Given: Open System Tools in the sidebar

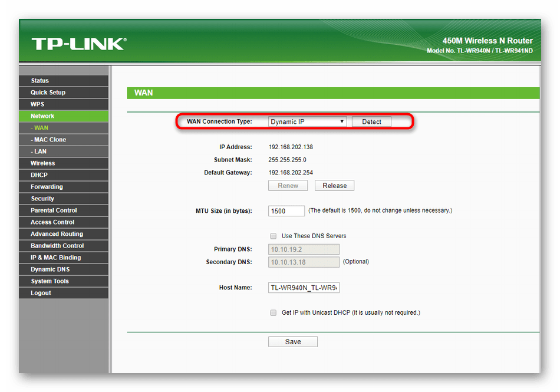Looking at the screenshot, I should 64,281.
